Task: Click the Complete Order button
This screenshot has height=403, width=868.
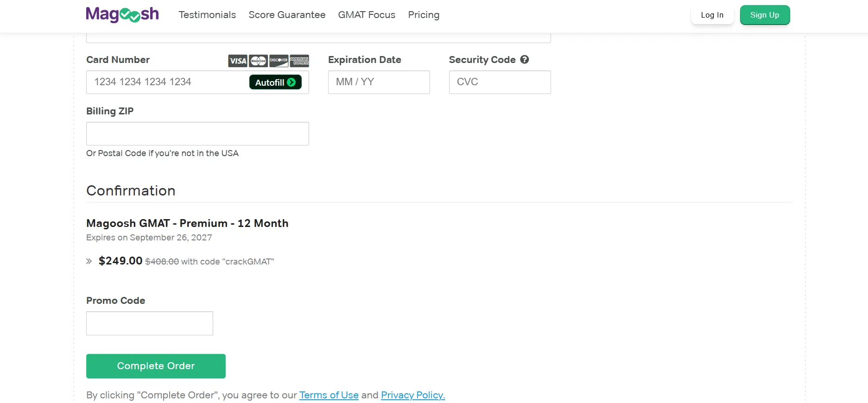Action: [x=156, y=366]
